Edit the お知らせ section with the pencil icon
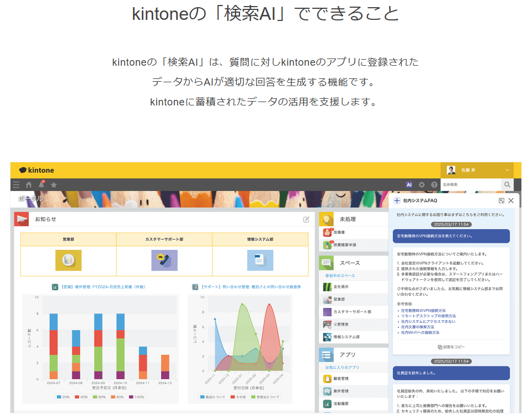This screenshot has width=528, height=420. (306, 219)
